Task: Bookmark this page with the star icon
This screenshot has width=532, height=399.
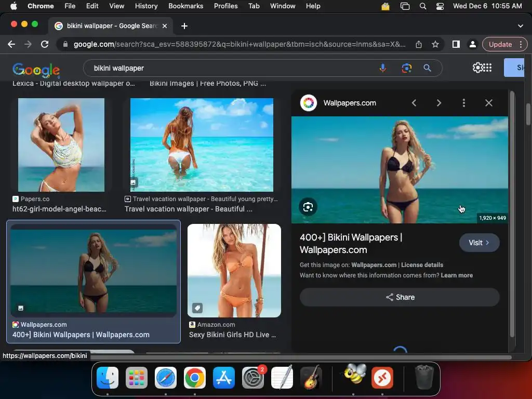Action: [435, 45]
